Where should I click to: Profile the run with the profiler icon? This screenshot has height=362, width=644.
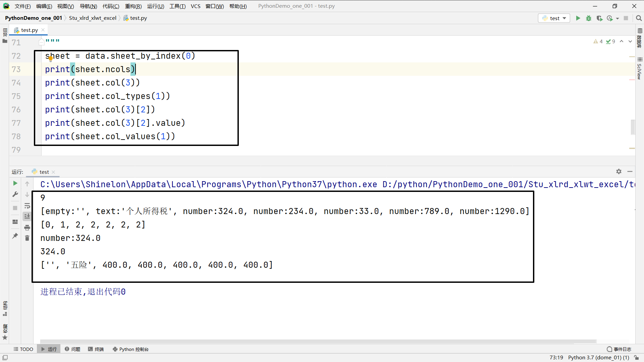pos(610,18)
